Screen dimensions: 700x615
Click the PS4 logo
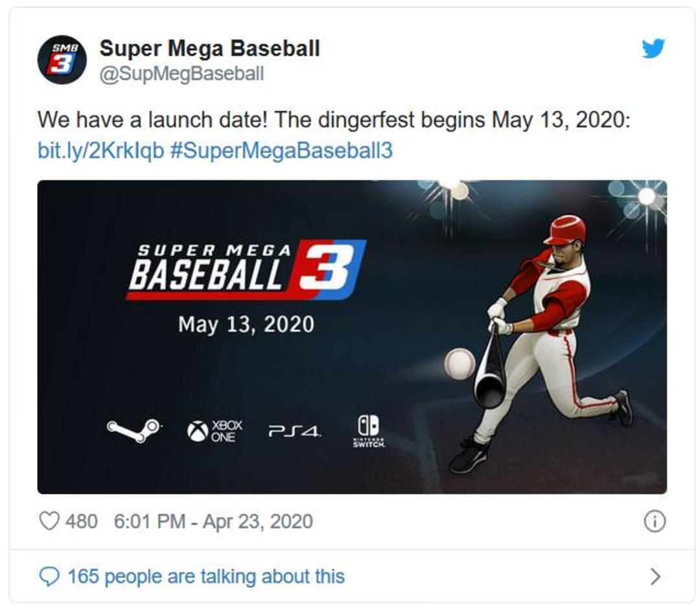coord(294,431)
